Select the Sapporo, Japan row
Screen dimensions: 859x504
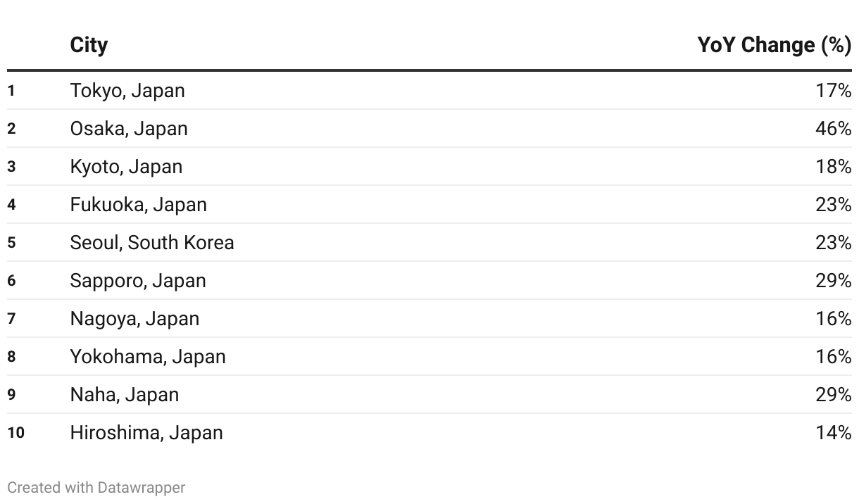coord(429,280)
